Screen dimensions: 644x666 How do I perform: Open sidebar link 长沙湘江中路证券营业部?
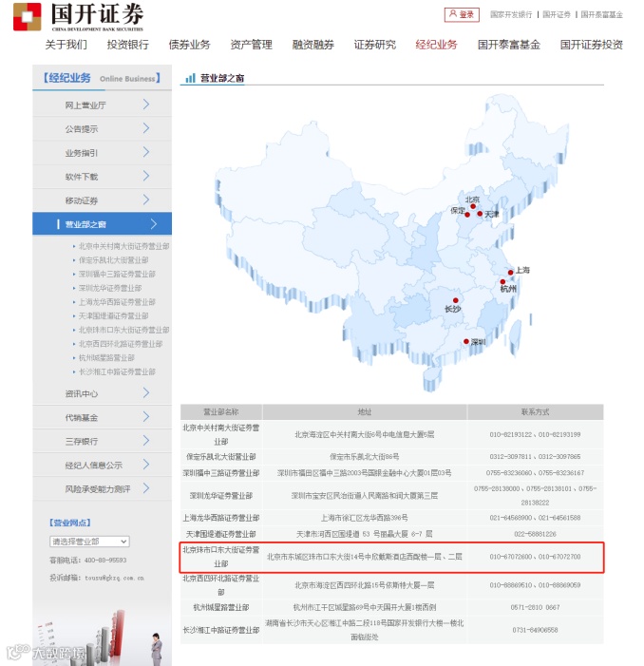[117, 371]
